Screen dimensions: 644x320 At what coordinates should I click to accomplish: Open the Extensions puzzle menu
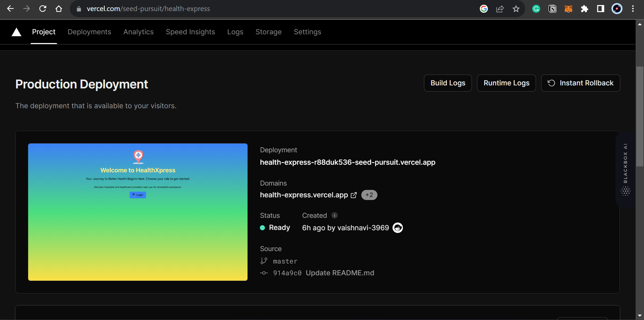click(x=585, y=9)
